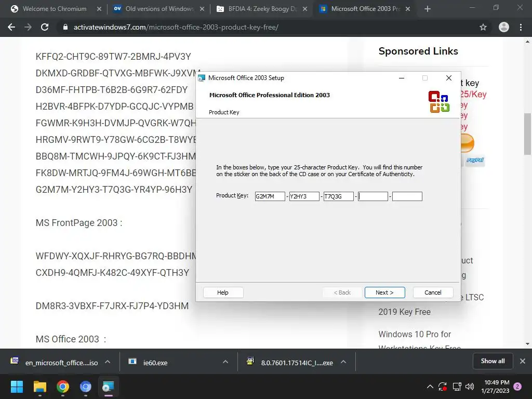Click the Setup dialog title bar icon
532x399 pixels.
coord(202,78)
